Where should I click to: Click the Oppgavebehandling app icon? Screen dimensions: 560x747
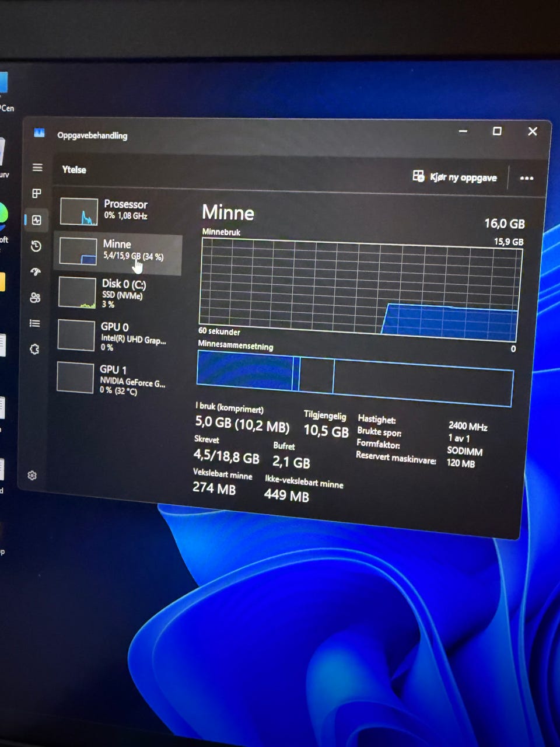tap(39, 133)
